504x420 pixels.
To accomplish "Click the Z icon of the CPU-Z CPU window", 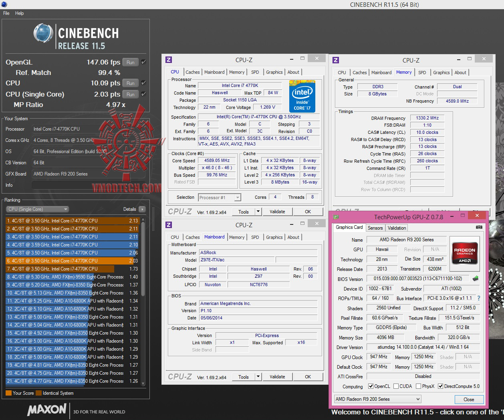I will pos(169,60).
